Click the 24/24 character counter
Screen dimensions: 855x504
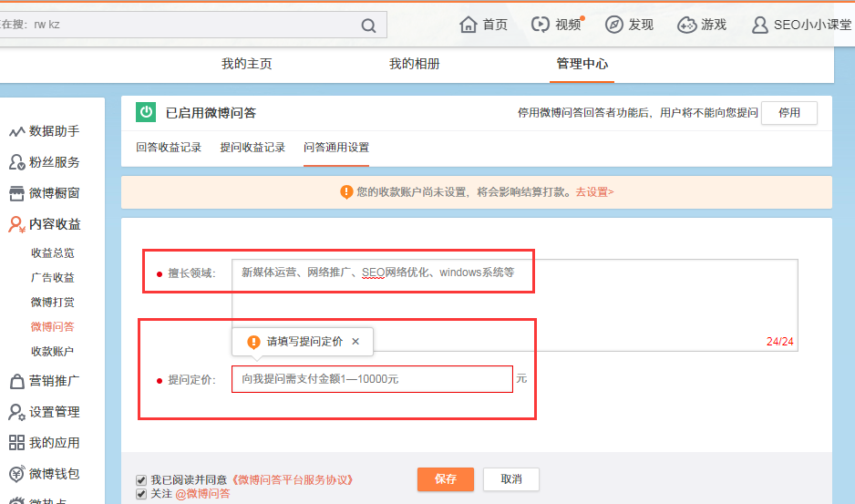pyautogui.click(x=779, y=342)
